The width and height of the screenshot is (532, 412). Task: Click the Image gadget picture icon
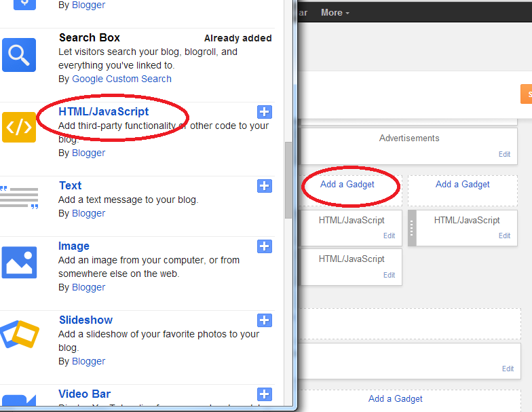19,262
